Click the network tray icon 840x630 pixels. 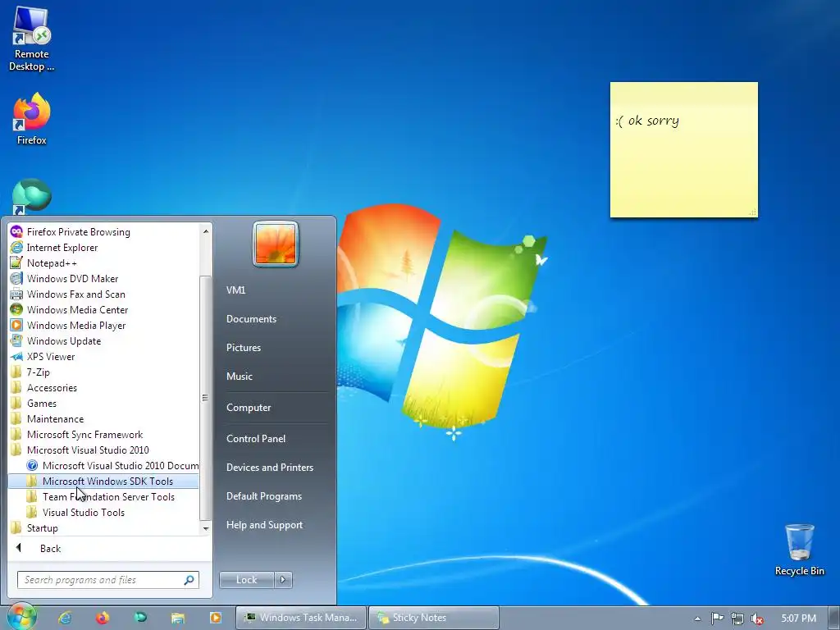click(x=737, y=619)
